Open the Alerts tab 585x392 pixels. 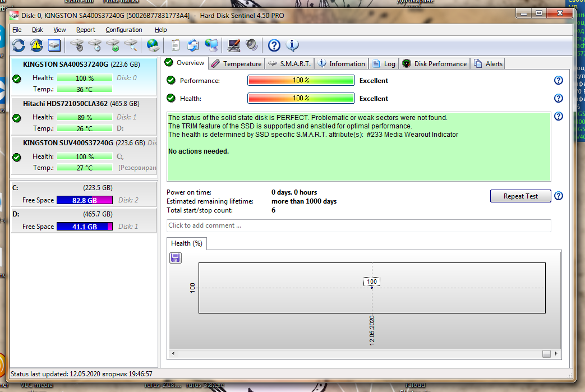[488, 64]
